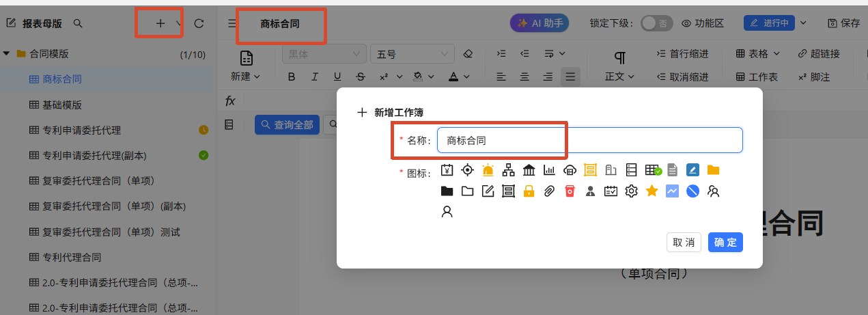The height and width of the screenshot is (315, 868).
Task: Select the two-person group icon
Action: pos(714,191)
